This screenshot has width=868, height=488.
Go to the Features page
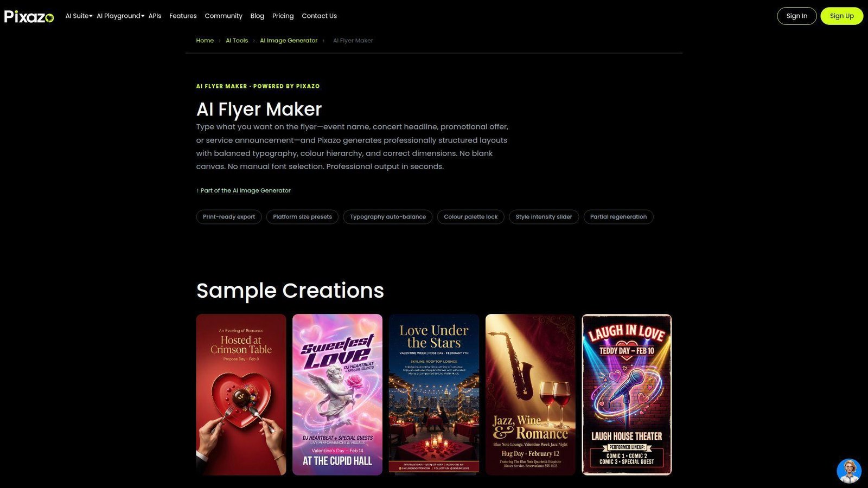click(183, 16)
